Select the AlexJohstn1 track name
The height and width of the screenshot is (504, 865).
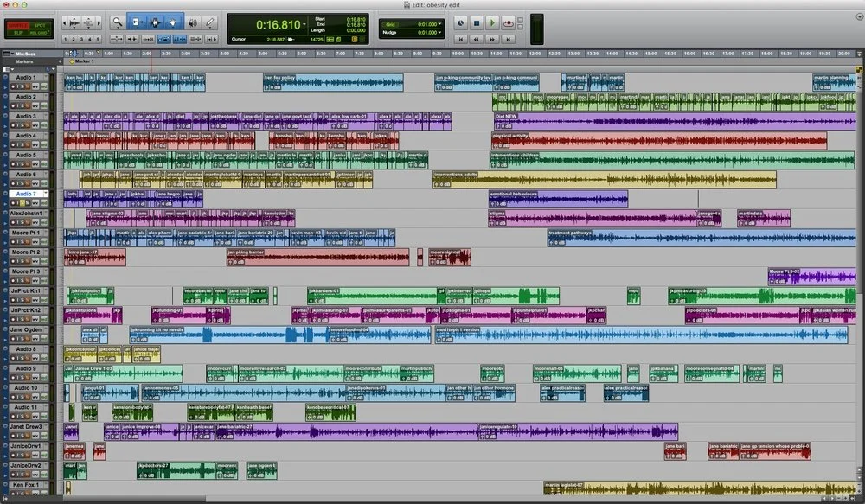tap(26, 213)
